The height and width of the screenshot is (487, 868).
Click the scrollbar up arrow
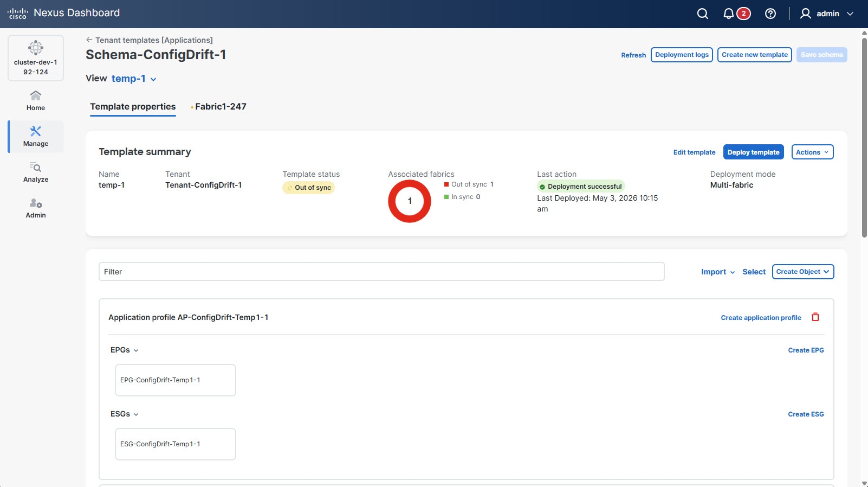click(x=864, y=33)
